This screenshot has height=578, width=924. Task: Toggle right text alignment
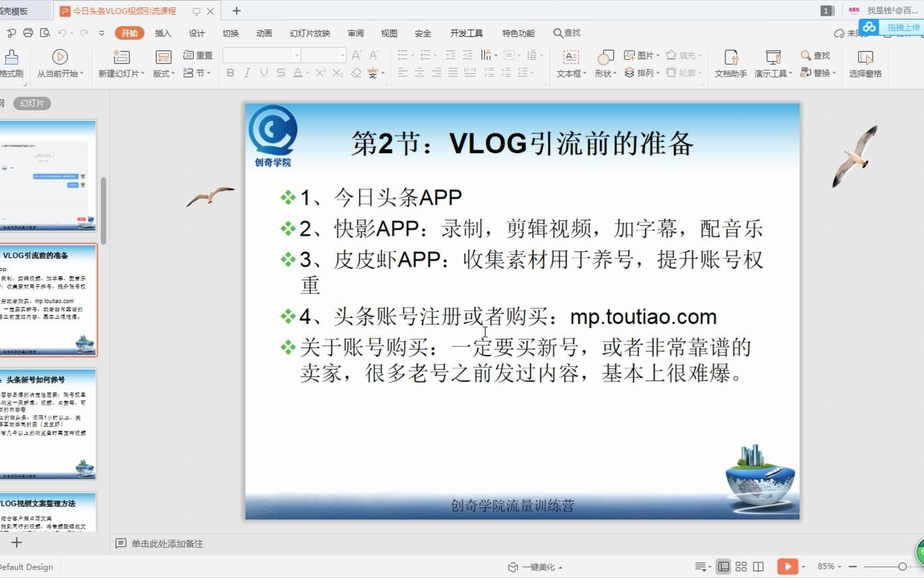436,73
